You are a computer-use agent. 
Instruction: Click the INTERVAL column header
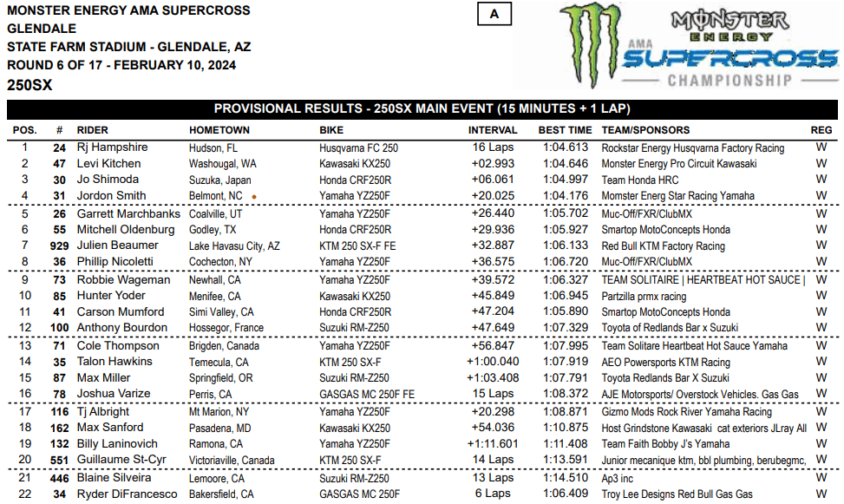[x=492, y=130]
